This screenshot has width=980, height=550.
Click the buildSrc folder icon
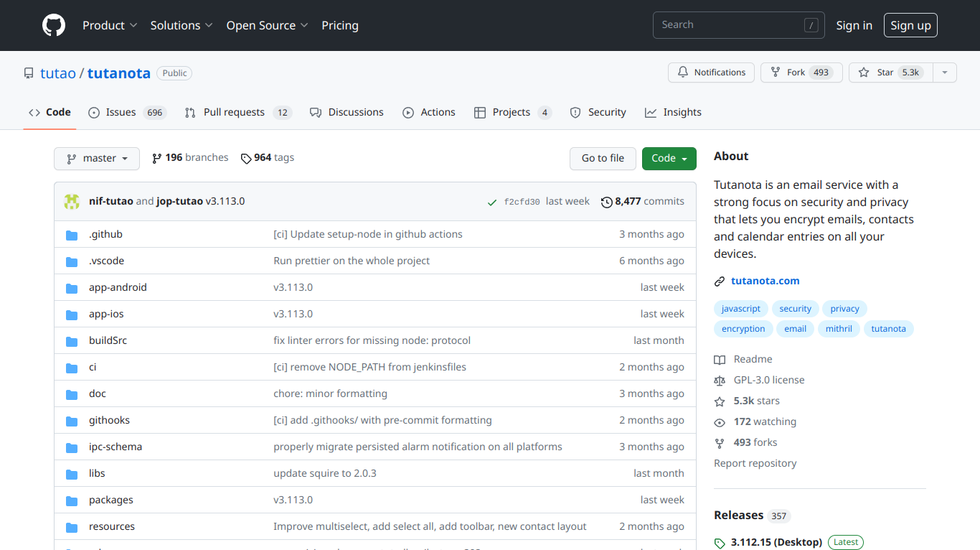(72, 341)
